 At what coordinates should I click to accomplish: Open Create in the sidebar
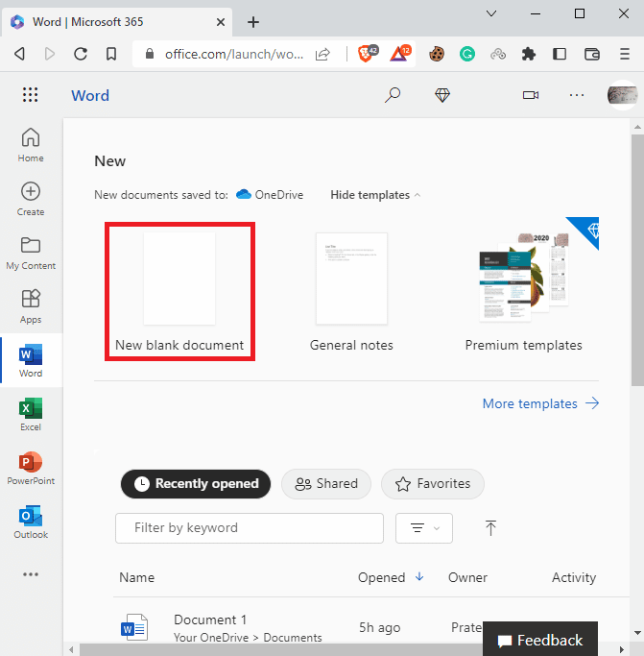31,199
